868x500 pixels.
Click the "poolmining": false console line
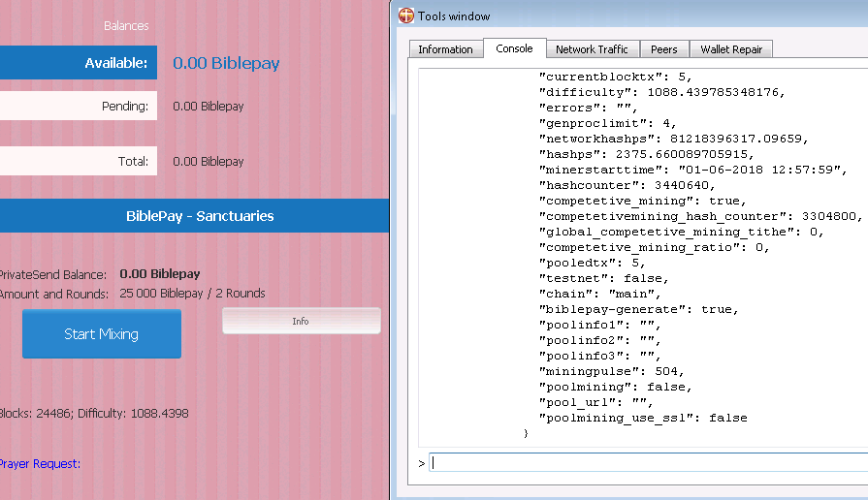pyautogui.click(x=616, y=387)
